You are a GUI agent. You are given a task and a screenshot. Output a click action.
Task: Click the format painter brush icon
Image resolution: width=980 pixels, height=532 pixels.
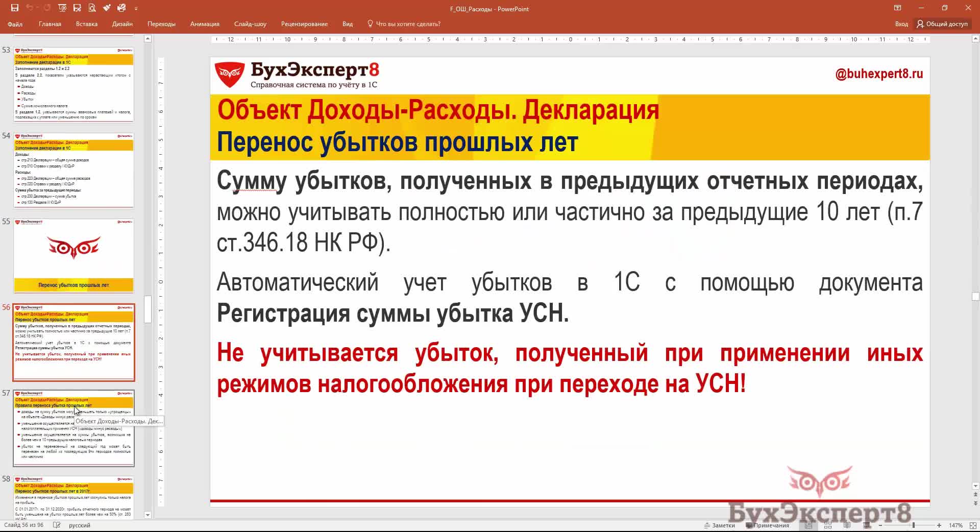click(x=107, y=8)
